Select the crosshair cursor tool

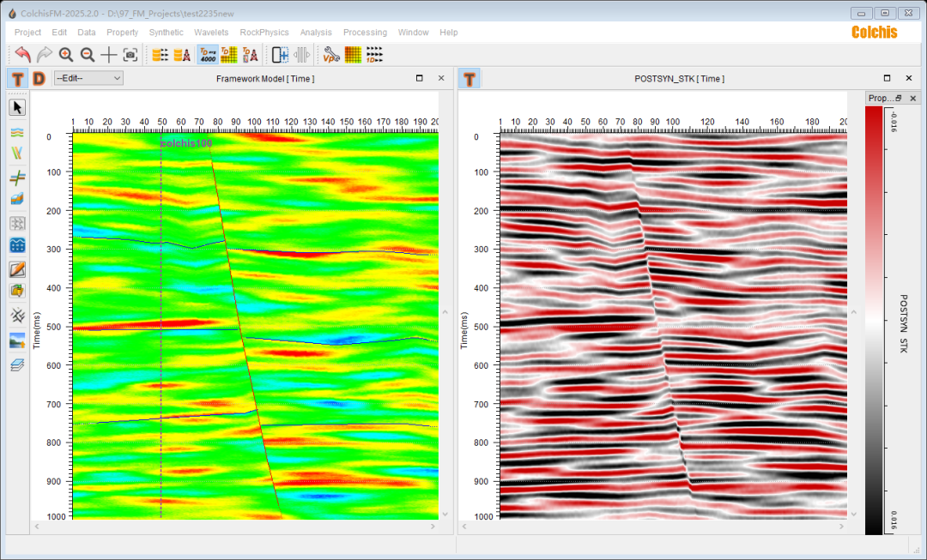pos(109,55)
